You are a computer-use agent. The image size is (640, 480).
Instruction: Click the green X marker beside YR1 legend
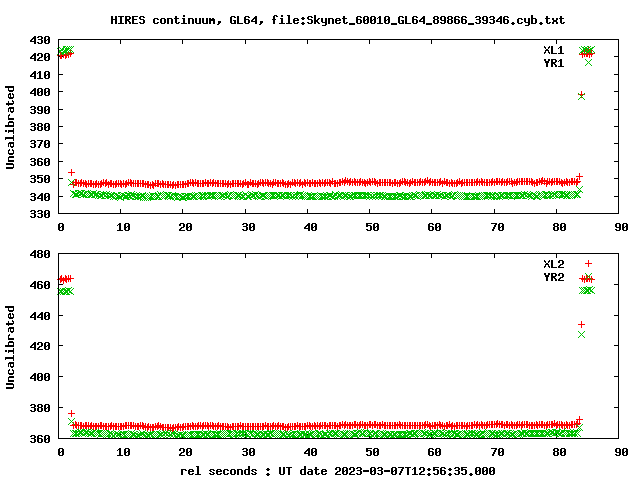click(588, 62)
